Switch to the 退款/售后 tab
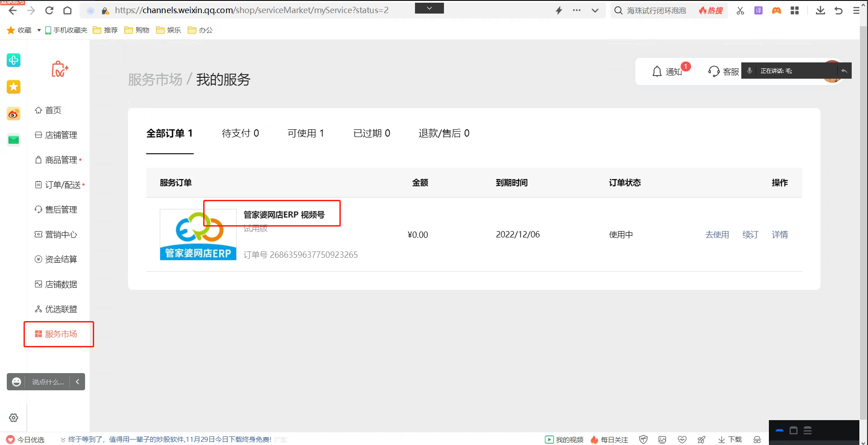Screen dimensions: 868x445 444,133
